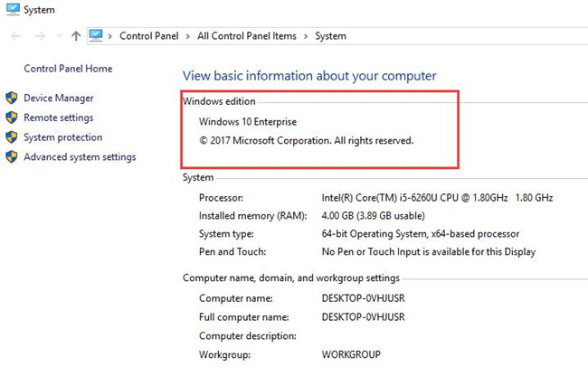Click the Windows edition section label
The width and height of the screenshot is (588, 376).
coord(219,101)
